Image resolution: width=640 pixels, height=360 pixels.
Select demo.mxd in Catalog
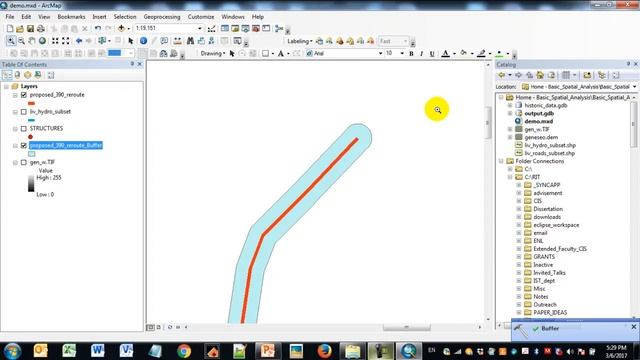click(539, 121)
